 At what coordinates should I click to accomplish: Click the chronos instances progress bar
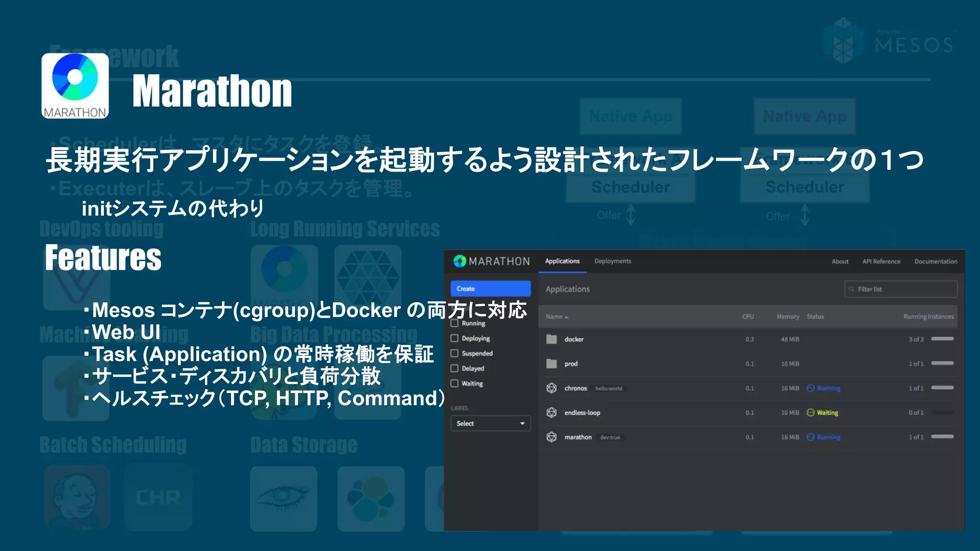(x=942, y=387)
